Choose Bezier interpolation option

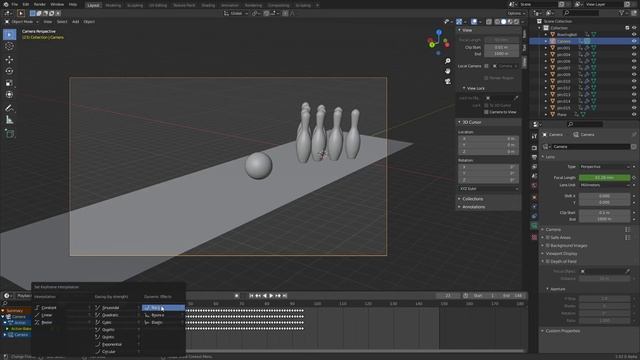[61, 322]
